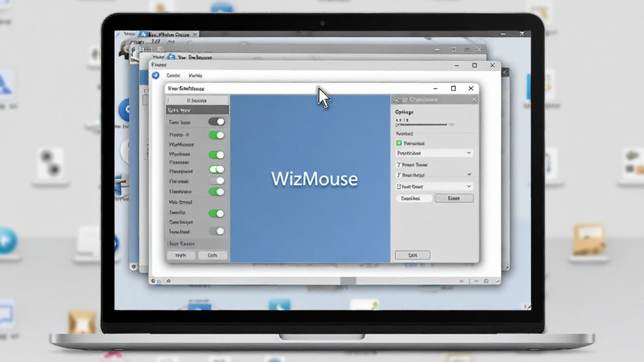
Task: Click the outlined button beside the rounded white button
Action: (454, 198)
